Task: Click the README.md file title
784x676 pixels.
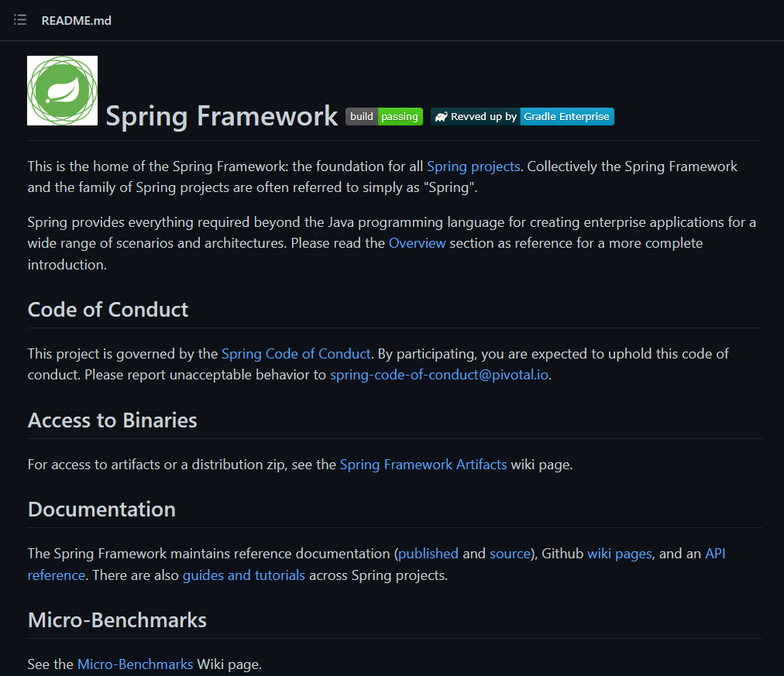Action: click(x=77, y=20)
